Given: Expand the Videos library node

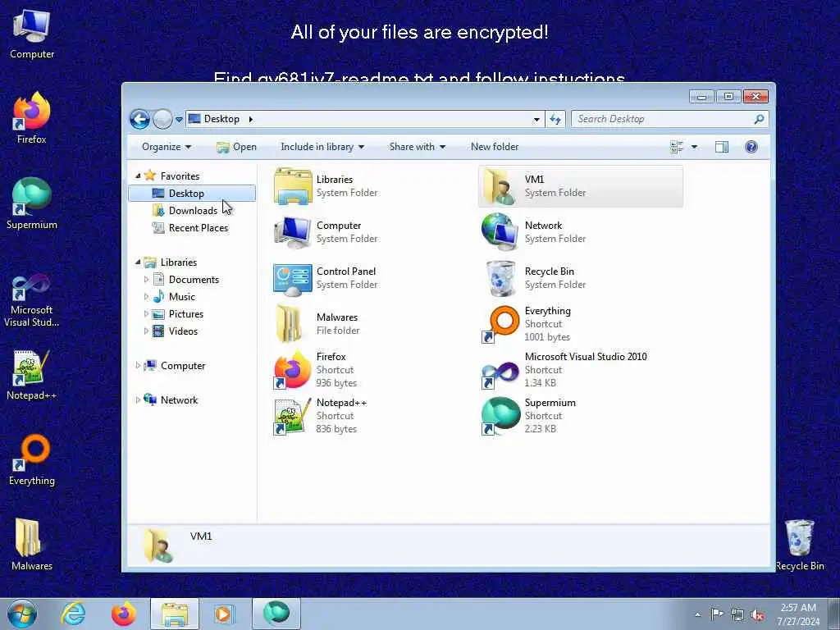Looking at the screenshot, I should click(146, 331).
